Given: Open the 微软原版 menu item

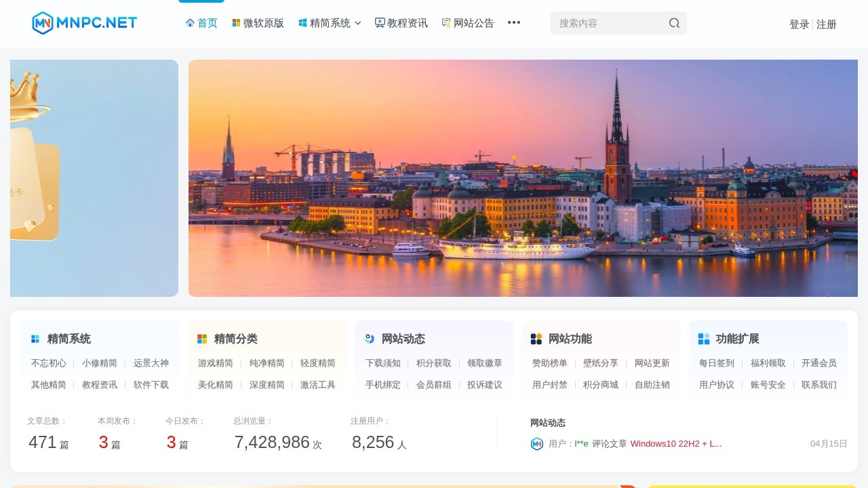Looking at the screenshot, I should (x=263, y=22).
